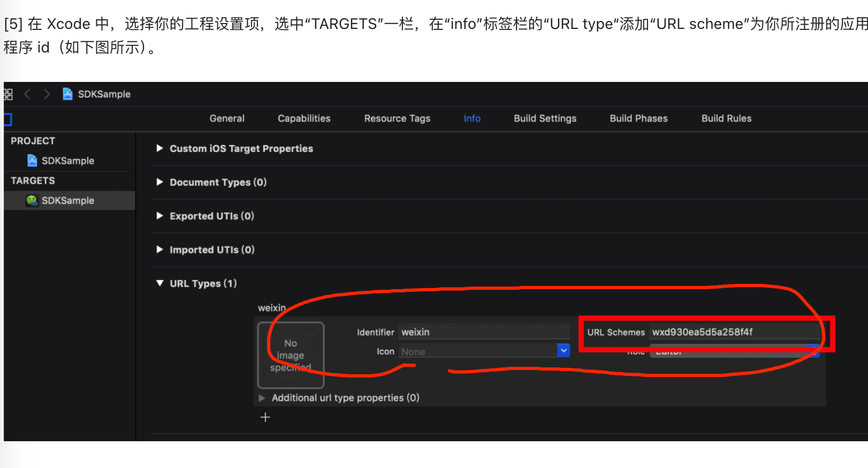This screenshot has height=468, width=868.
Task: Click SDKSample breadcrumb title
Action: tap(104, 94)
